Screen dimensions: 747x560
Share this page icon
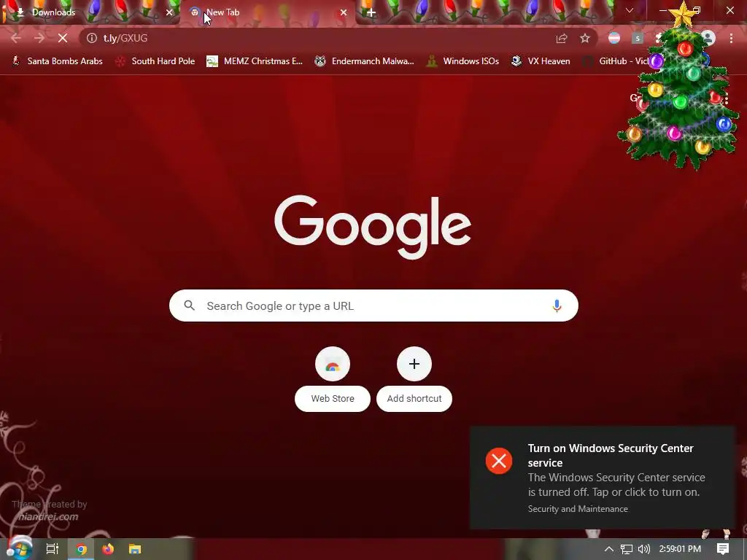click(562, 38)
